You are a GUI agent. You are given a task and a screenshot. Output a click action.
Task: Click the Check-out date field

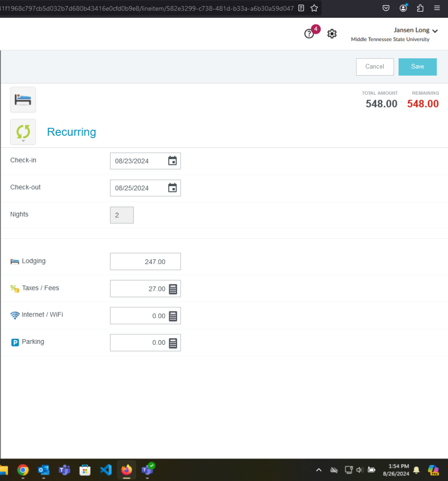tap(145, 188)
